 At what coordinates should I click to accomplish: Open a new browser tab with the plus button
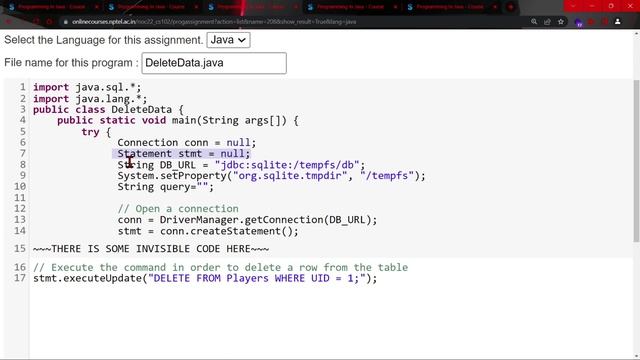click(510, 7)
